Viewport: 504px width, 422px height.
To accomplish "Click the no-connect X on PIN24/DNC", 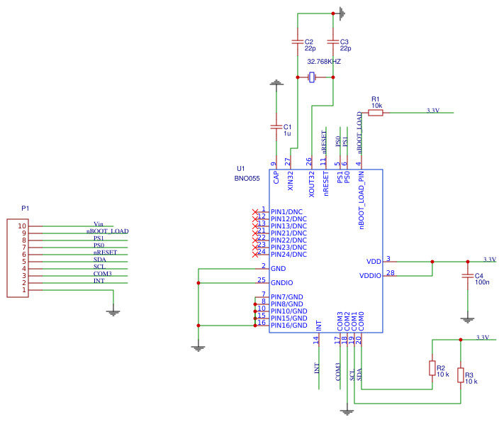I will point(256,254).
